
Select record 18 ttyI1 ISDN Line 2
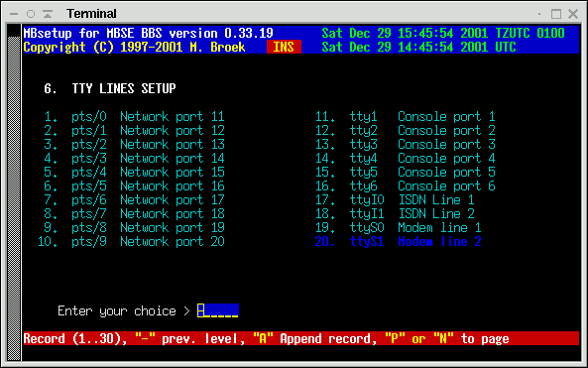395,214
